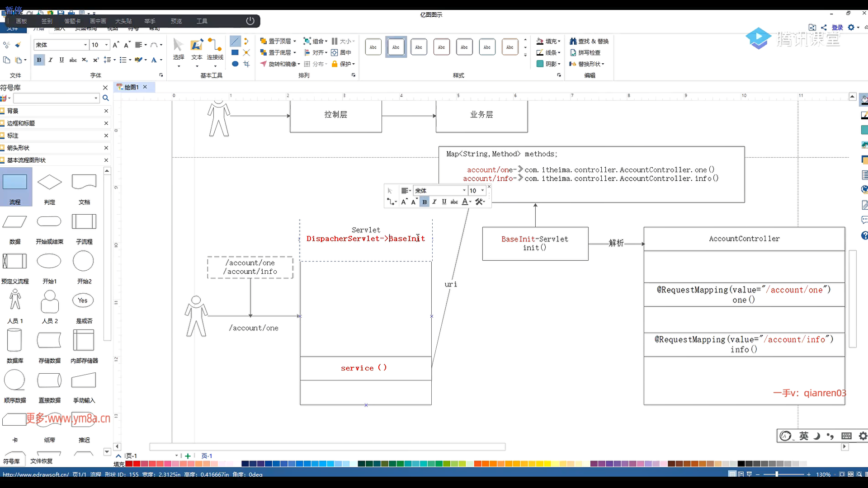Select the 判定 diamond shape in symbol library
868x488 pixels.
(x=49, y=183)
